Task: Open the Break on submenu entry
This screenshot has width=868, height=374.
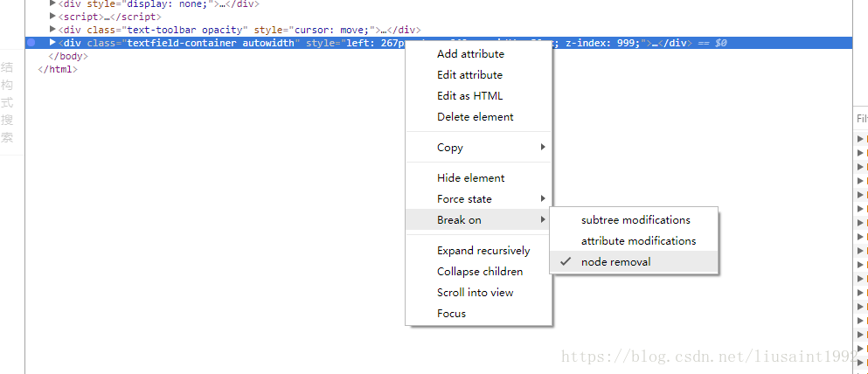Action: click(x=479, y=220)
